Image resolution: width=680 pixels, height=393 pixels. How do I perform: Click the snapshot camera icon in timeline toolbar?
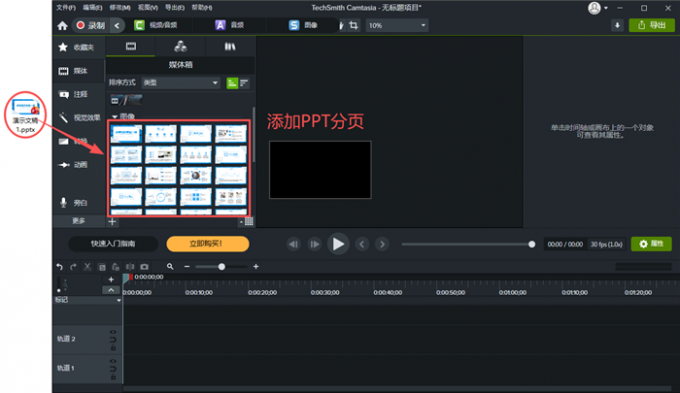[x=144, y=267]
